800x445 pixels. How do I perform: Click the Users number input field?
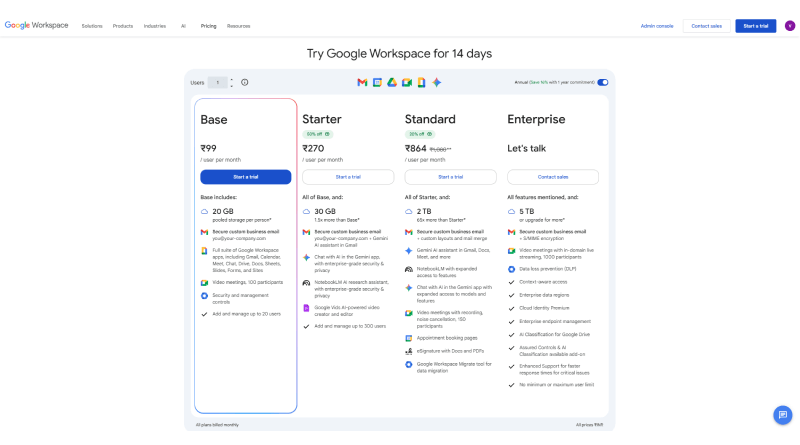pos(217,82)
